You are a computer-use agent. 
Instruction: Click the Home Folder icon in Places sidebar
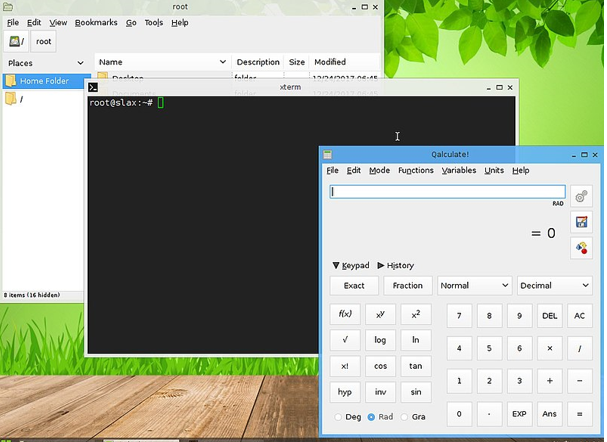pyautogui.click(x=11, y=81)
